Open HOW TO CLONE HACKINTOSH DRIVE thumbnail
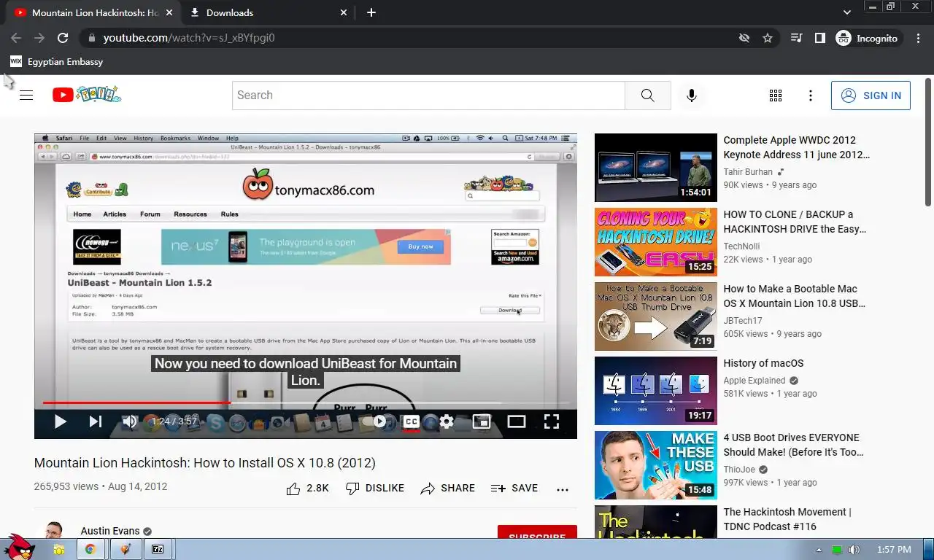The image size is (934, 560). [656, 242]
